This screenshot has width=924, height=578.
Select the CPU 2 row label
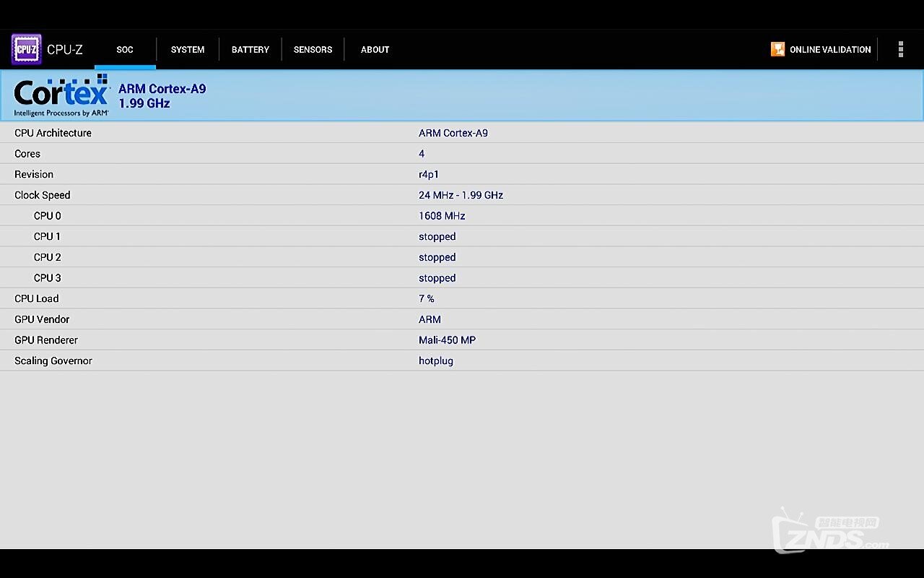(x=48, y=257)
